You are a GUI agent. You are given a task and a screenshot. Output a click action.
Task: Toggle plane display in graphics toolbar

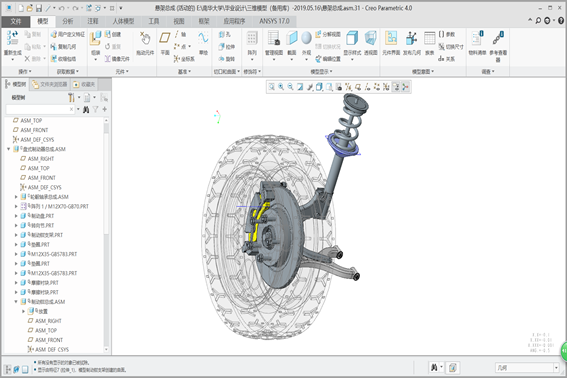[358, 87]
